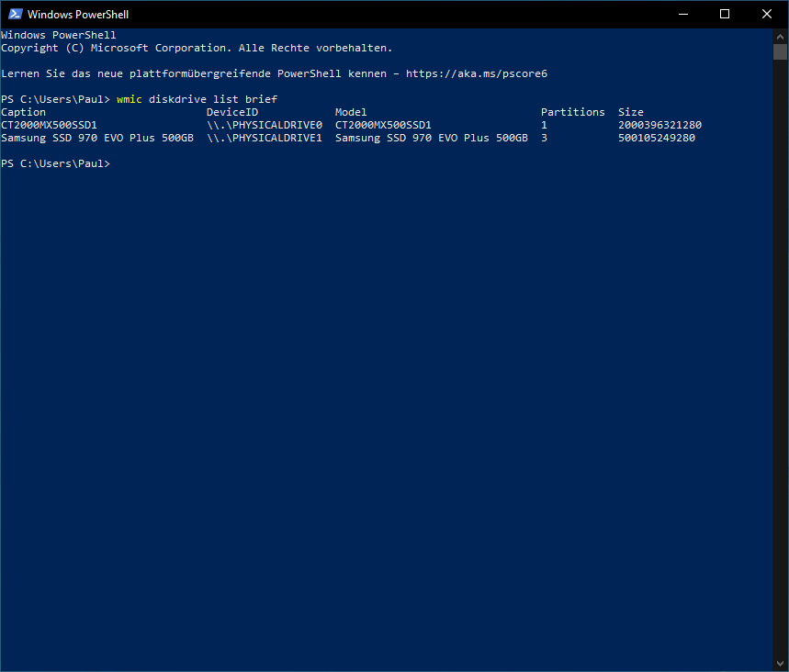Viewport: 789px width, 672px height.
Task: Click \\.\PHYSICALDRIVE0 device ID
Action: (265, 125)
